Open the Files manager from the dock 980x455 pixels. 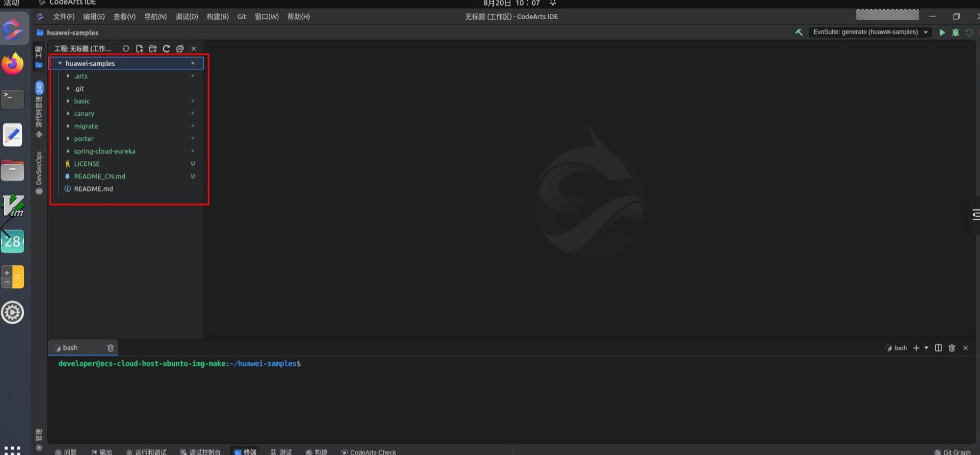click(x=12, y=171)
